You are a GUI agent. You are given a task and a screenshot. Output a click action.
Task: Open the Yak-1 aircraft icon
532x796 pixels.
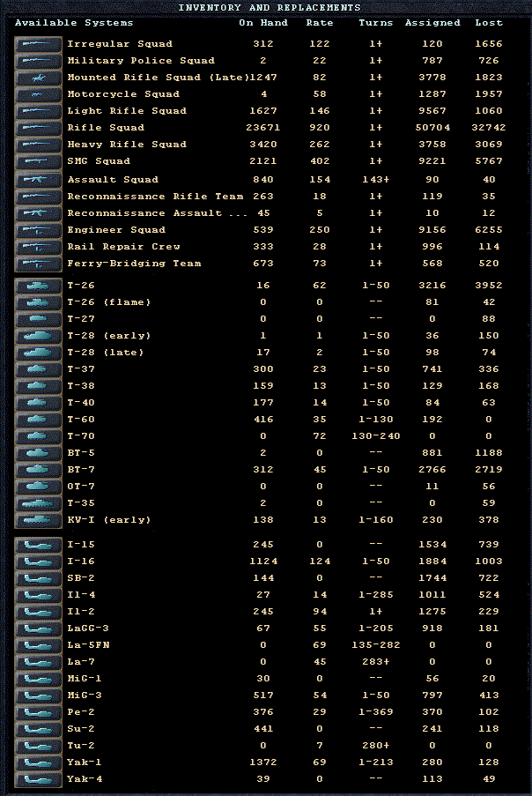point(38,763)
